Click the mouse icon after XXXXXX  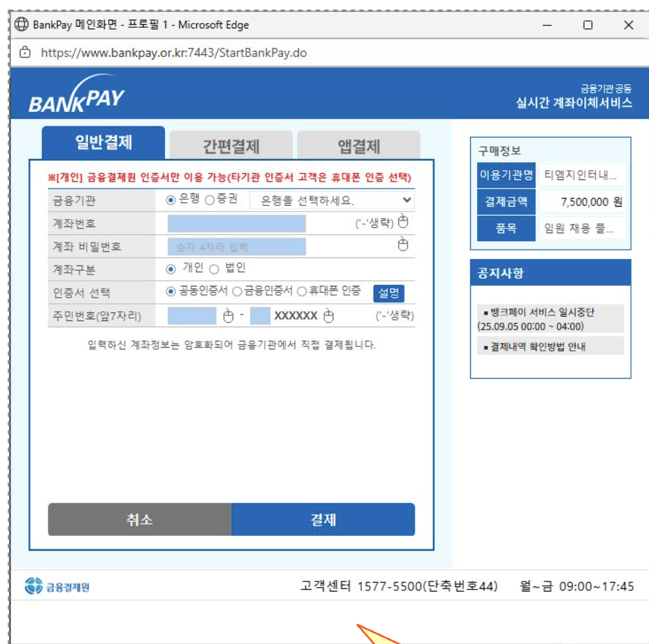(x=329, y=316)
